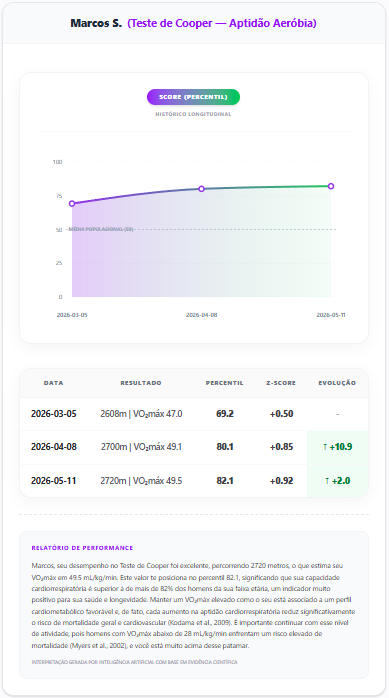Click the 80.1 percentile value
Screen dimensions: 389x698
coord(225,447)
